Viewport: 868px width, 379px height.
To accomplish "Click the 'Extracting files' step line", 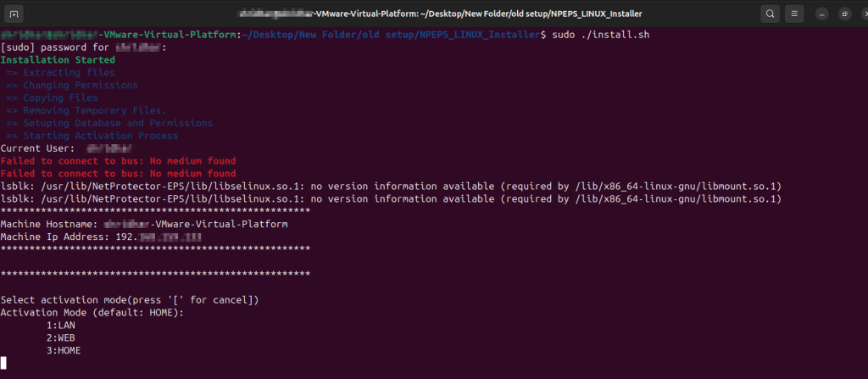I will 60,73.
